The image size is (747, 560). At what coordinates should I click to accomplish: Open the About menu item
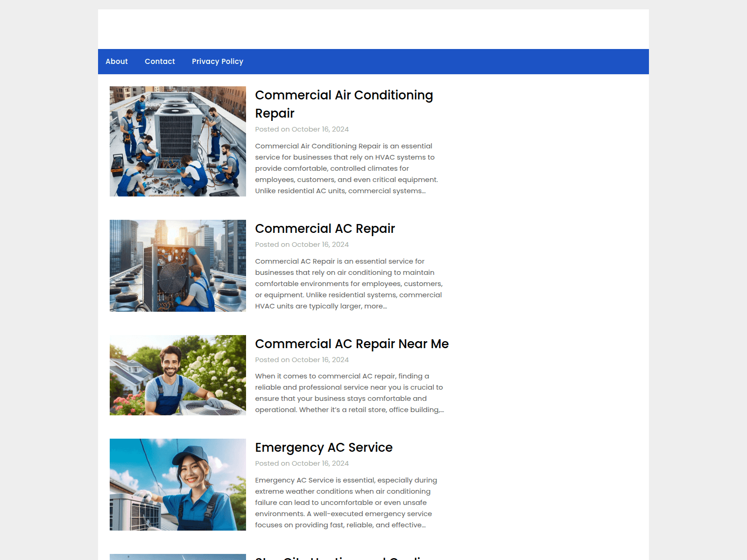[116, 62]
